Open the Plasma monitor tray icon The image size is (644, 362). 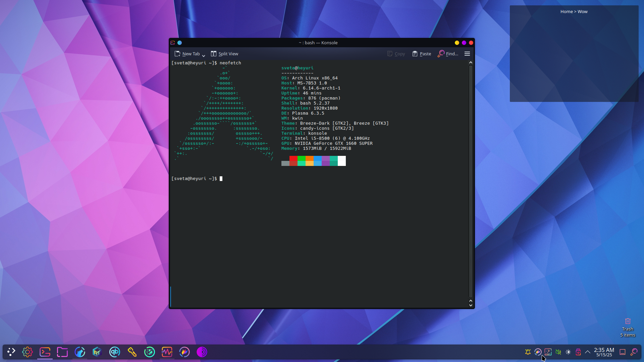(548, 352)
